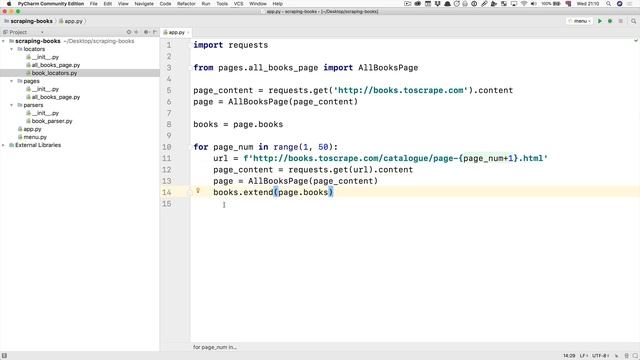Open the Project view dropdown arrow

coord(42,32)
